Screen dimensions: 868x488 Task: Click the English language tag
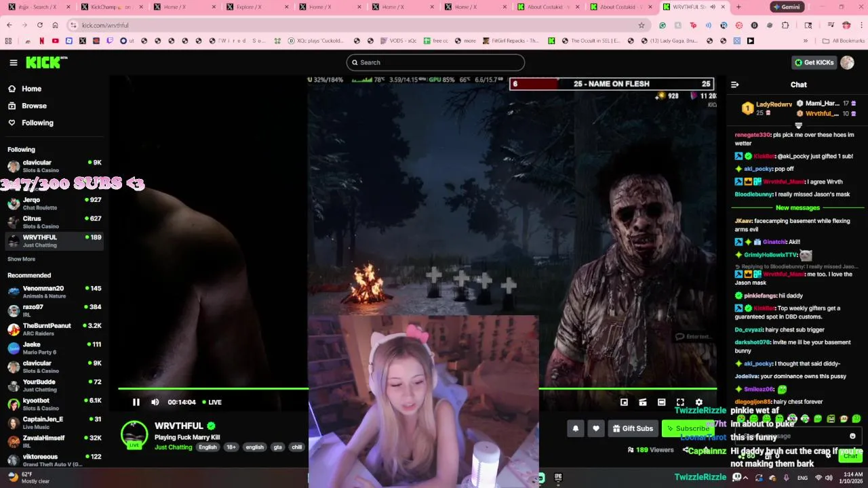click(x=208, y=447)
